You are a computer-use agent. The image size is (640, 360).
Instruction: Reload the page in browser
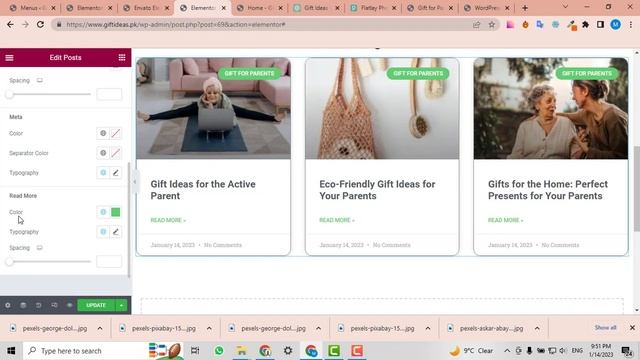(40, 24)
